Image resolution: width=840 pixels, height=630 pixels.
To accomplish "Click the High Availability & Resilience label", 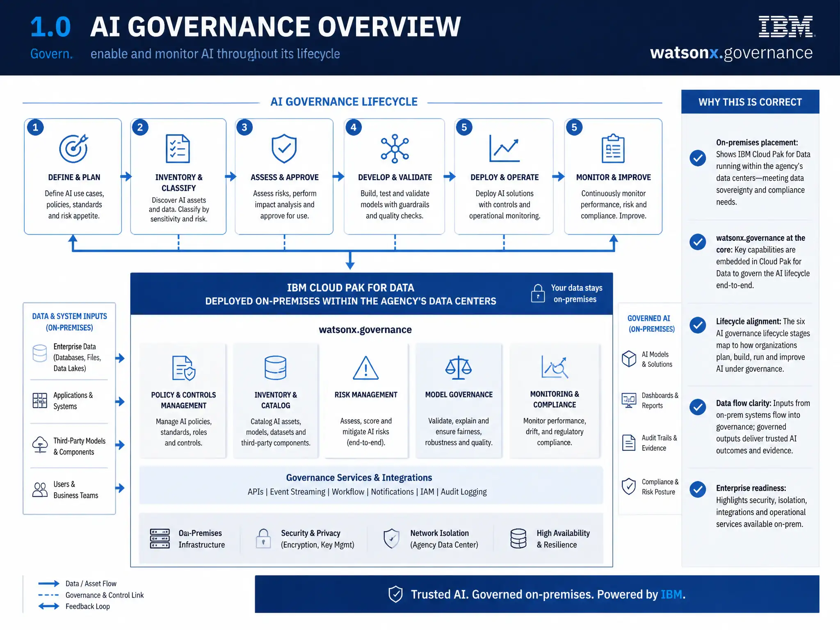I will tap(563, 539).
